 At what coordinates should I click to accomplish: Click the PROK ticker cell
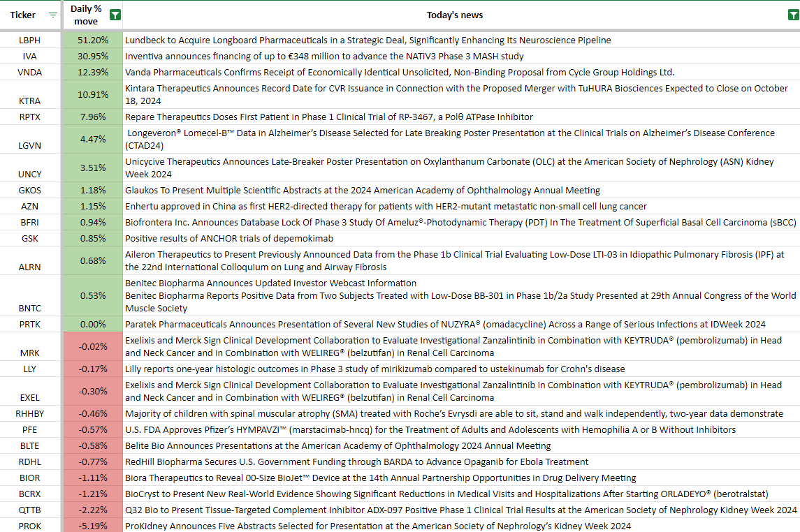tap(30, 526)
